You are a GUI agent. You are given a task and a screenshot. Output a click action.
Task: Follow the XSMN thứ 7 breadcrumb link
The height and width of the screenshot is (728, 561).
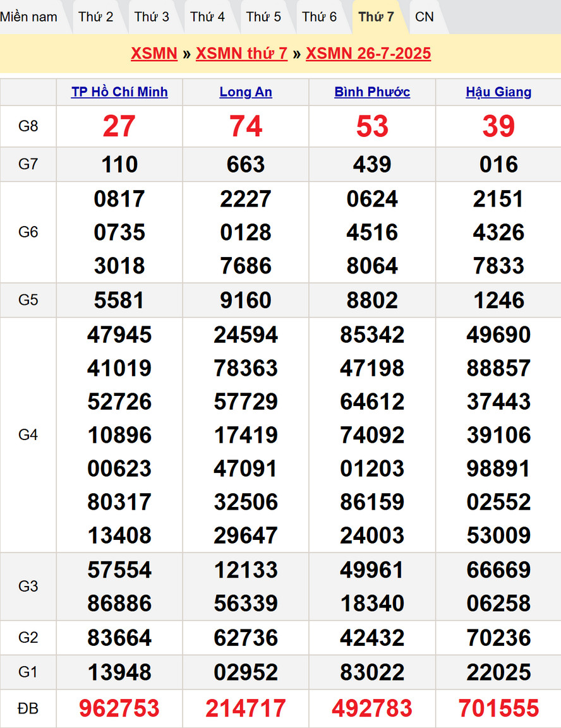pos(241,54)
